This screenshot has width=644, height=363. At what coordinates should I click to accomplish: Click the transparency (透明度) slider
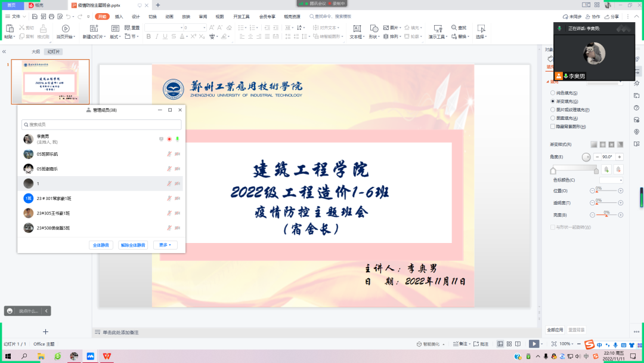(606, 203)
